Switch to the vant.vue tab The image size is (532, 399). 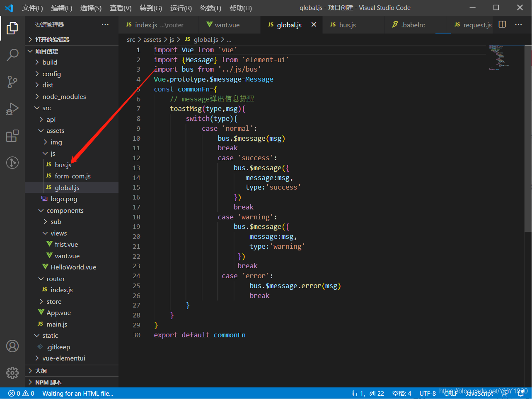pyautogui.click(x=229, y=25)
